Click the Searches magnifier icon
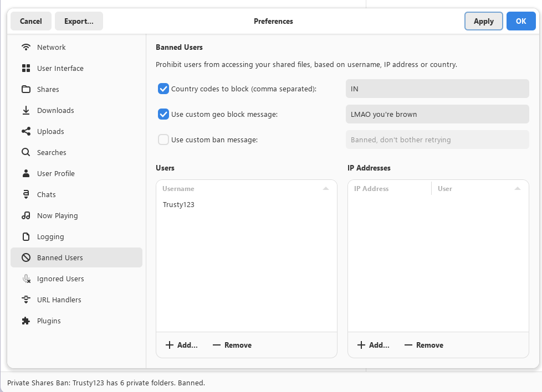Screen dimensions: 542x392 click(26, 152)
